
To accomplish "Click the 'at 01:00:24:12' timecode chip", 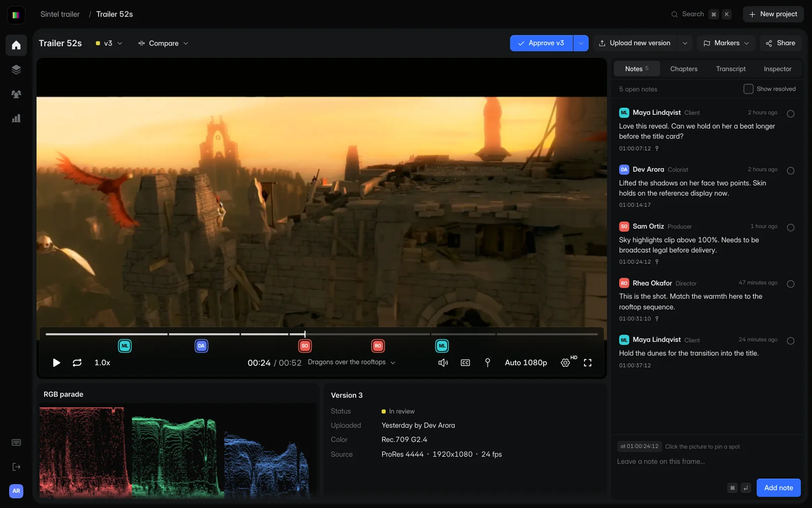I will click(x=639, y=447).
